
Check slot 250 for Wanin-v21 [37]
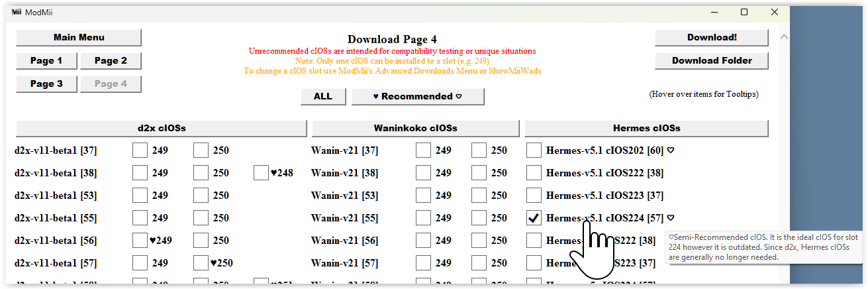pyautogui.click(x=479, y=150)
